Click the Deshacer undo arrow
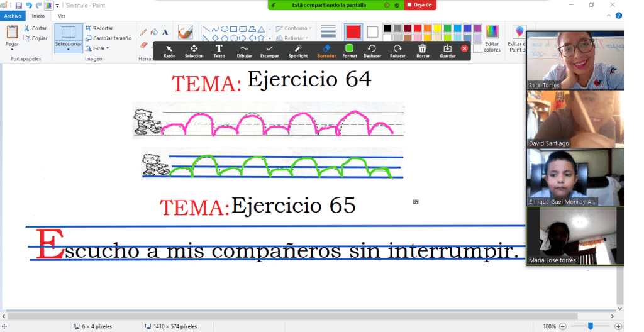Image resolution: width=644 pixels, height=332 pixels. 372,50
